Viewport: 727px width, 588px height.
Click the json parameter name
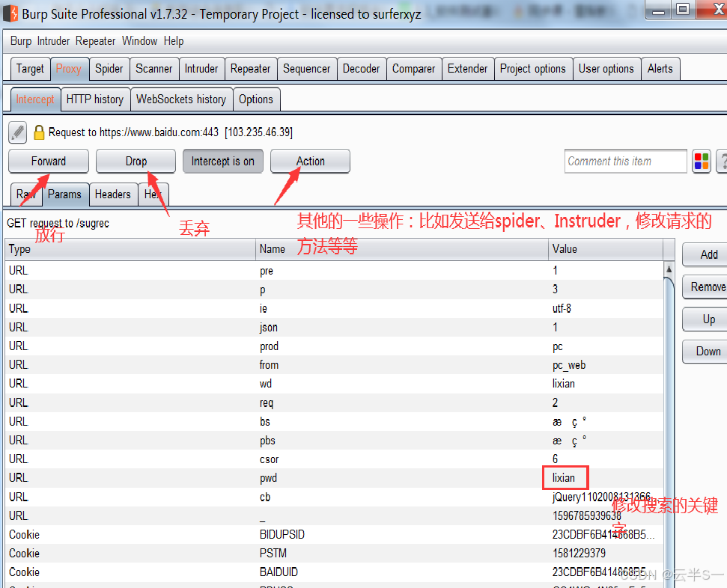pyautogui.click(x=269, y=327)
